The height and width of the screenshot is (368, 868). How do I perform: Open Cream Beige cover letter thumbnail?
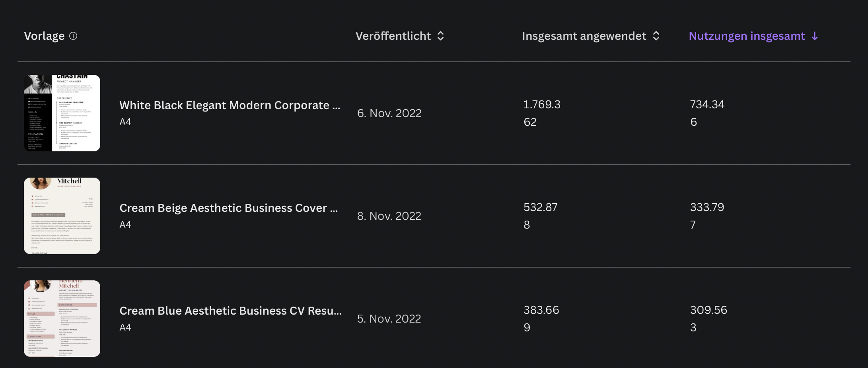tap(62, 216)
